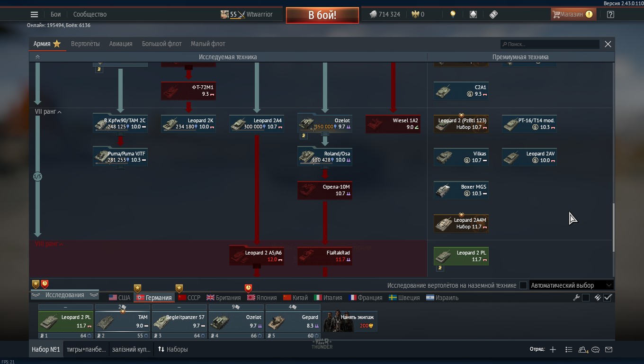Open the hamburger main menu
The image size is (644, 364).
[x=34, y=15]
